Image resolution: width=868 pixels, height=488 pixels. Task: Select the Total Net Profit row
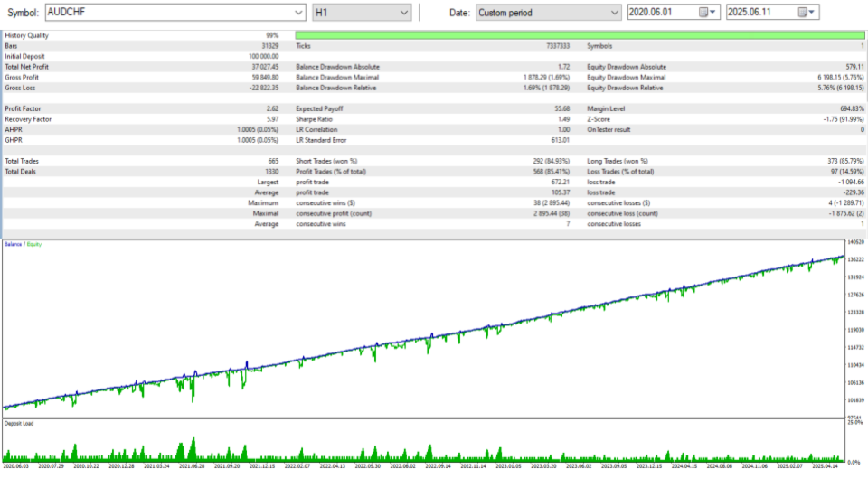[142, 67]
